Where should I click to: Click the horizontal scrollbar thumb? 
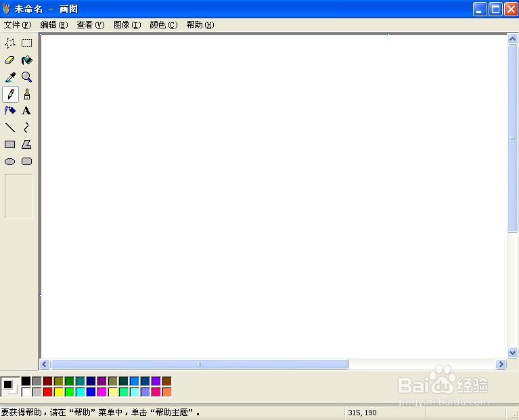pyautogui.click(x=200, y=364)
